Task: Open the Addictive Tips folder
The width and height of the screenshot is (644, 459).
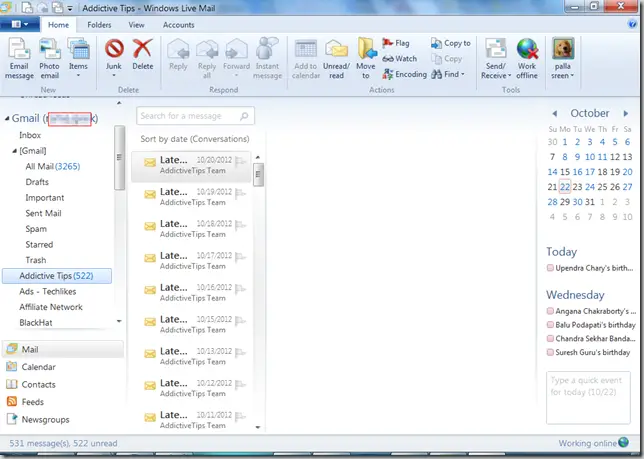Action: pos(56,275)
